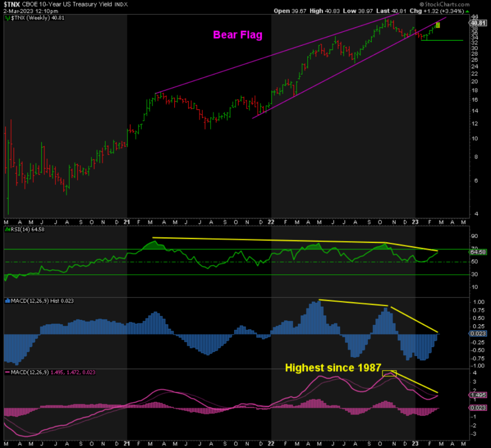Image resolution: width=491 pixels, height=448 pixels.
Task: Click the $TNX ticker symbol in the title
Action: point(12,5)
